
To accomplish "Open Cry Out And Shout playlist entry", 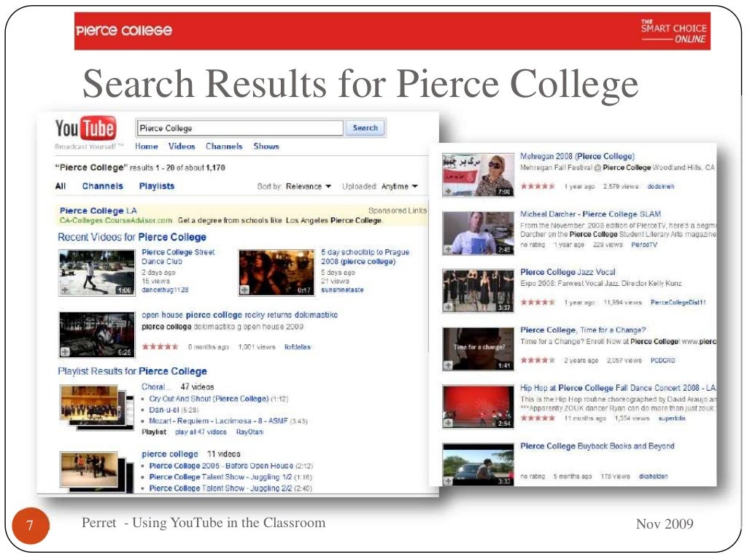I will click(209, 399).
